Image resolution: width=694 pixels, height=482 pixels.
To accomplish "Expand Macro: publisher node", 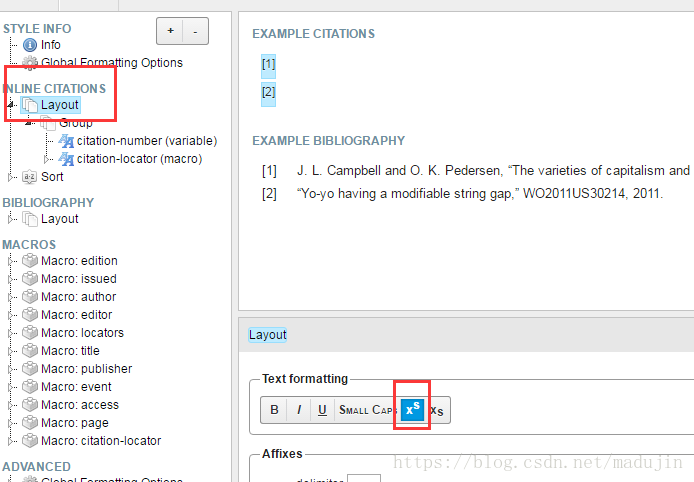I will (11, 369).
